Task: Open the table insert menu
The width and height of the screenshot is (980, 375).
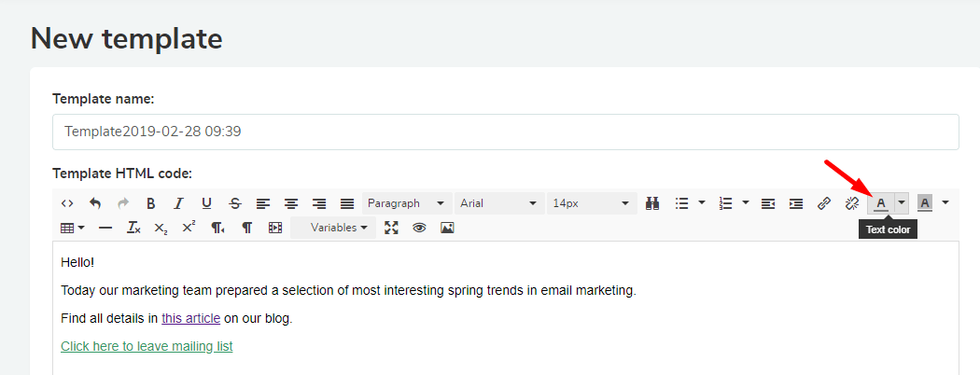Action: [x=73, y=229]
